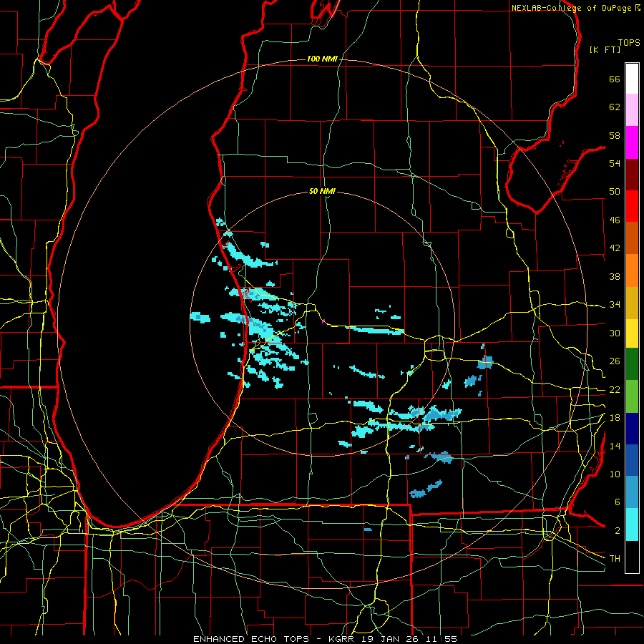Click the white swatch in the tops legend

pyautogui.click(x=632, y=79)
